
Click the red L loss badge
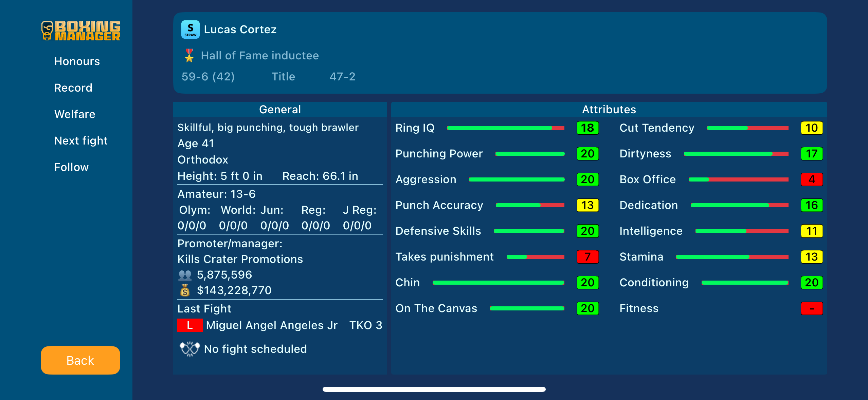[190, 325]
